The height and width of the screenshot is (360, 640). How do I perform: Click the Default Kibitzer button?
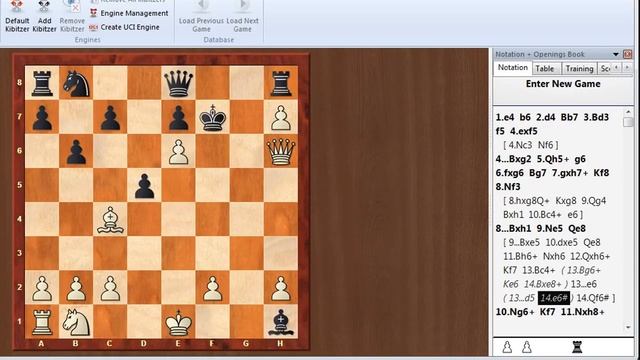17,16
